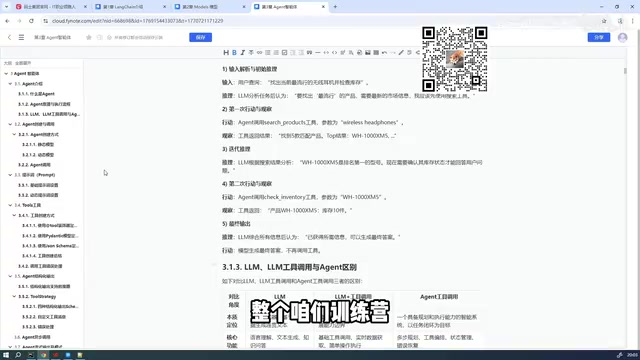Screen dimensions: 640x360
Task: Undo the last edit in the toolbar
Action: (384, 53)
